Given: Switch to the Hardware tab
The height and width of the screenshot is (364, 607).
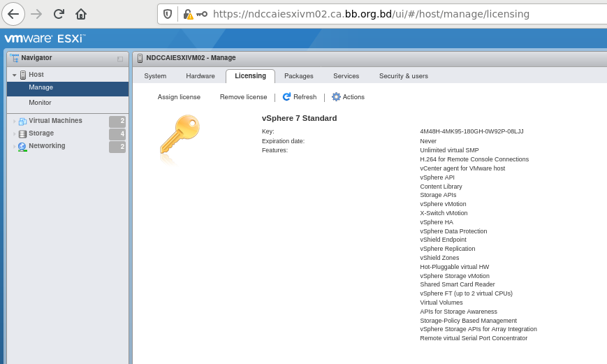Looking at the screenshot, I should [x=200, y=76].
